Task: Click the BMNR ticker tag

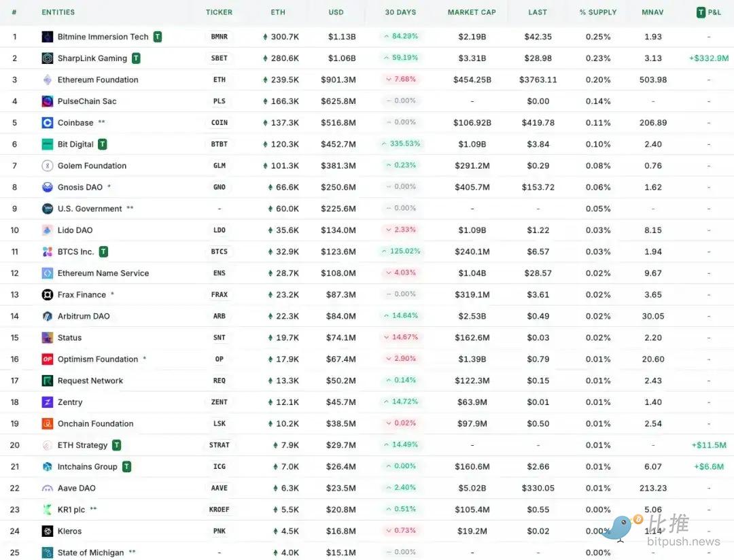Action: click(x=219, y=37)
